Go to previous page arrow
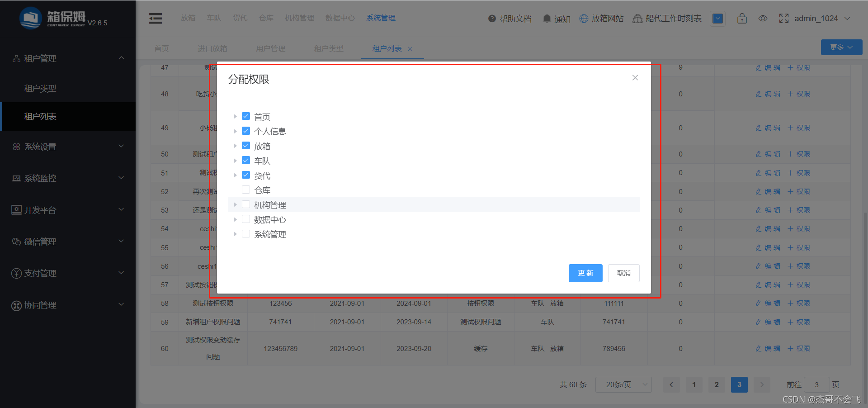Screen dimensions: 868x408 pos(671,385)
